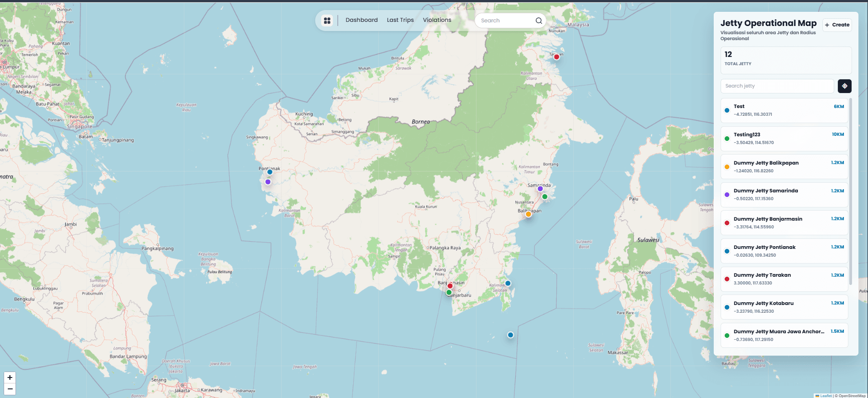Image resolution: width=868 pixels, height=398 pixels.
Task: Click the Pangkalpinang map label
Action: [x=157, y=248]
